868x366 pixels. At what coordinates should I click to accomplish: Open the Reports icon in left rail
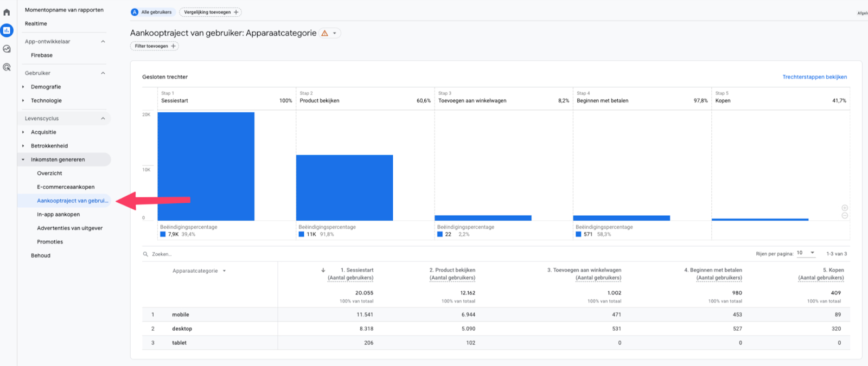7,30
